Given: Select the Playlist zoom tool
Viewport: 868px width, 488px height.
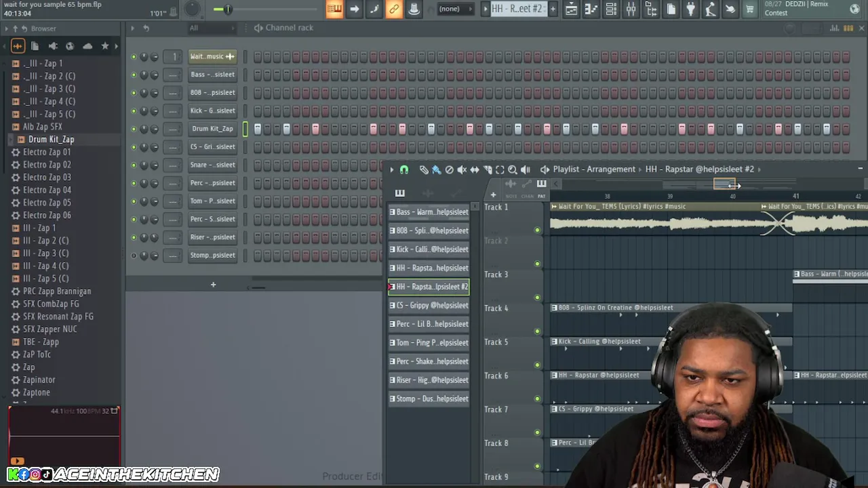Looking at the screenshot, I should click(513, 169).
